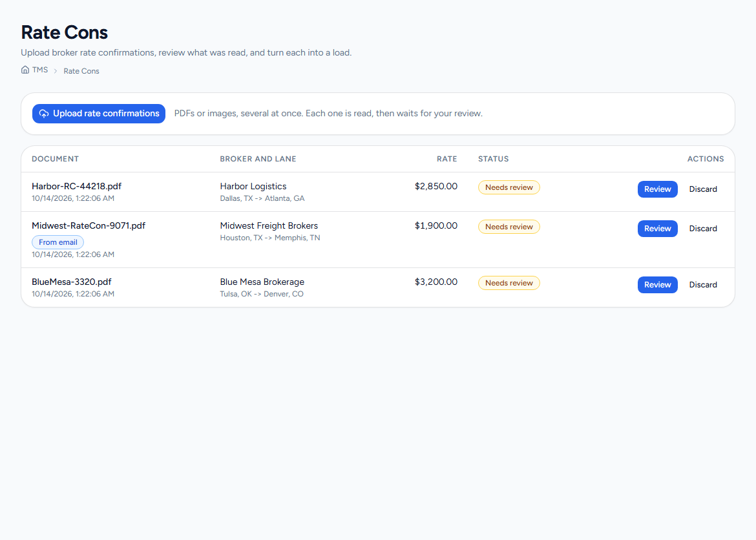Click Needs review badge for Midwest Freight Brokers
Image resolution: width=756 pixels, height=540 pixels.
[x=509, y=227]
